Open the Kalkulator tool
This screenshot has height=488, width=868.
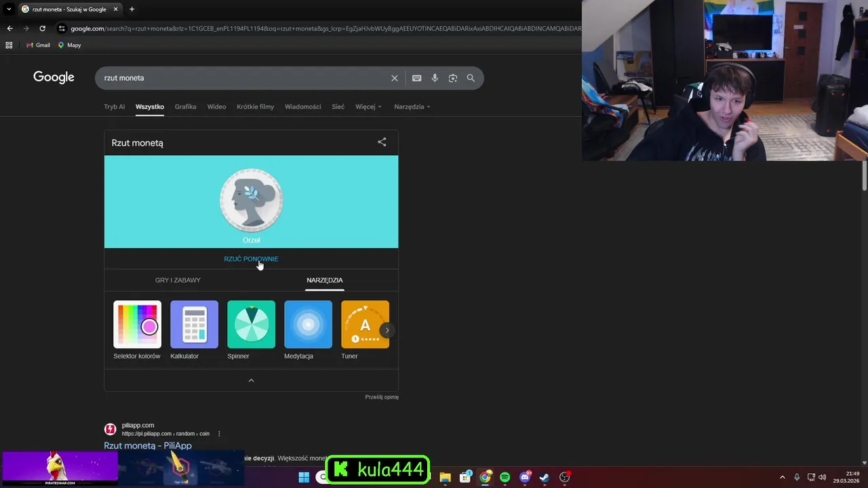[194, 330]
